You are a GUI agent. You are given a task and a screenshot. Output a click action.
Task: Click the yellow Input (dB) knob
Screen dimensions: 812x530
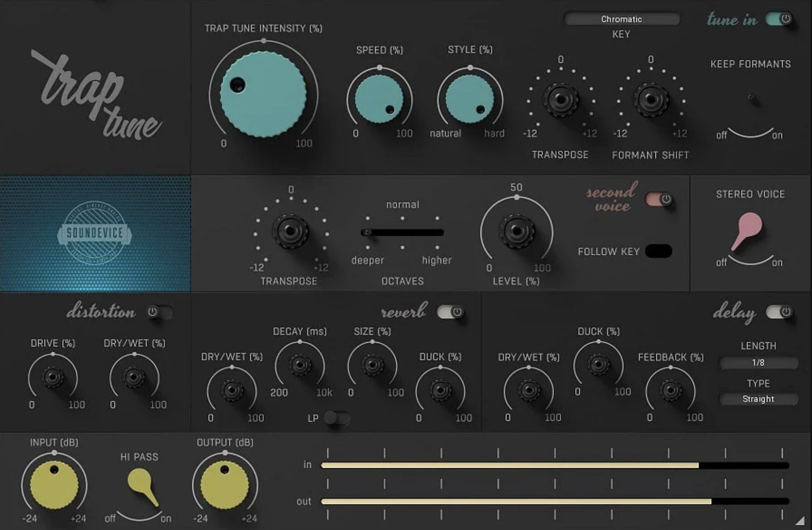pos(54,485)
